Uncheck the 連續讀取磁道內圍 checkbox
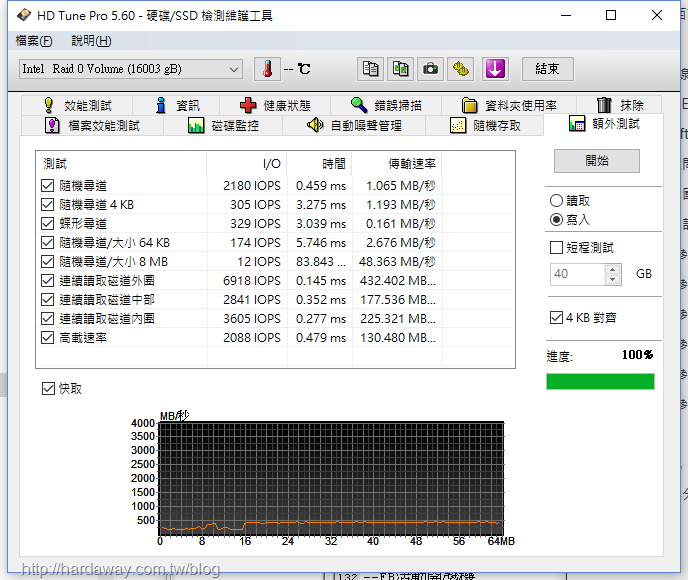The width and height of the screenshot is (688, 580). 47,319
